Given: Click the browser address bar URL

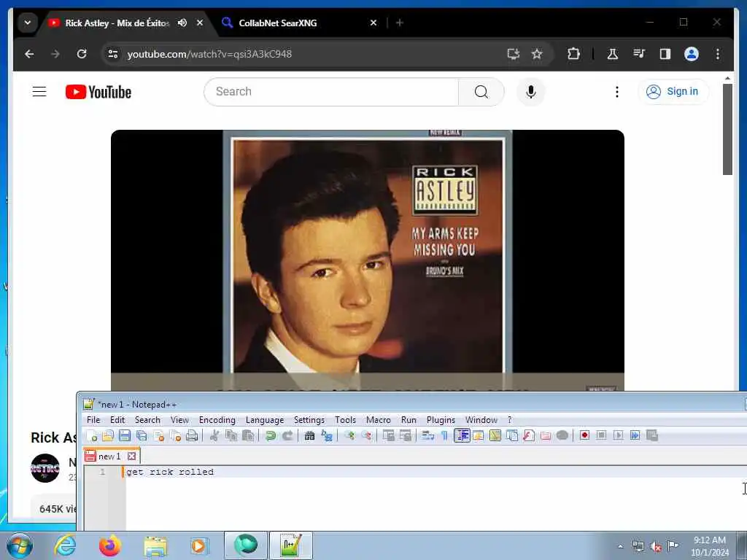Looking at the screenshot, I should pyautogui.click(x=209, y=54).
